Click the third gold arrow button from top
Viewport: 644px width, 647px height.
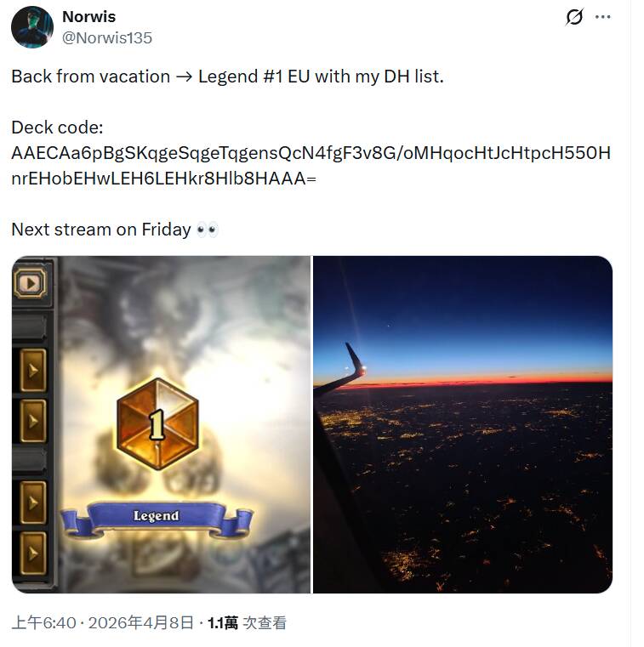(x=33, y=502)
